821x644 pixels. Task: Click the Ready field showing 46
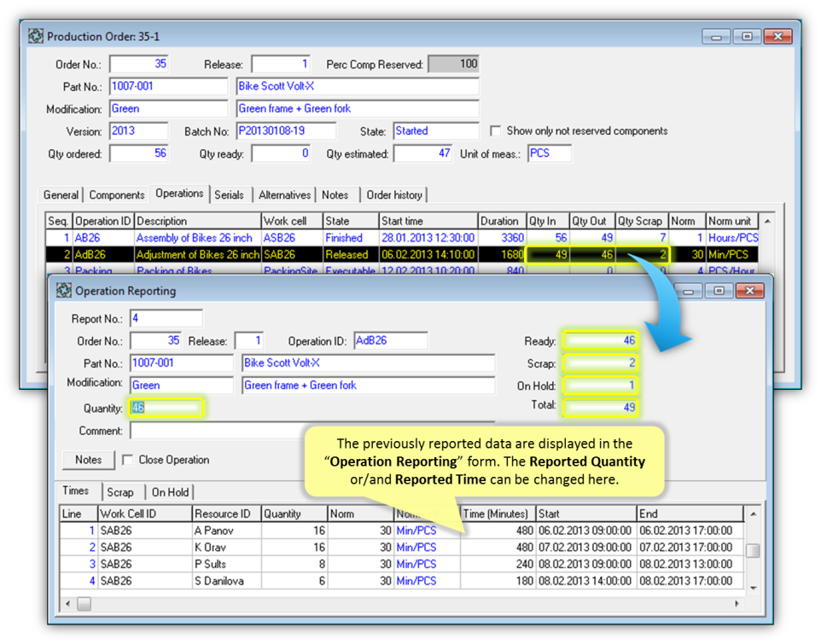601,341
